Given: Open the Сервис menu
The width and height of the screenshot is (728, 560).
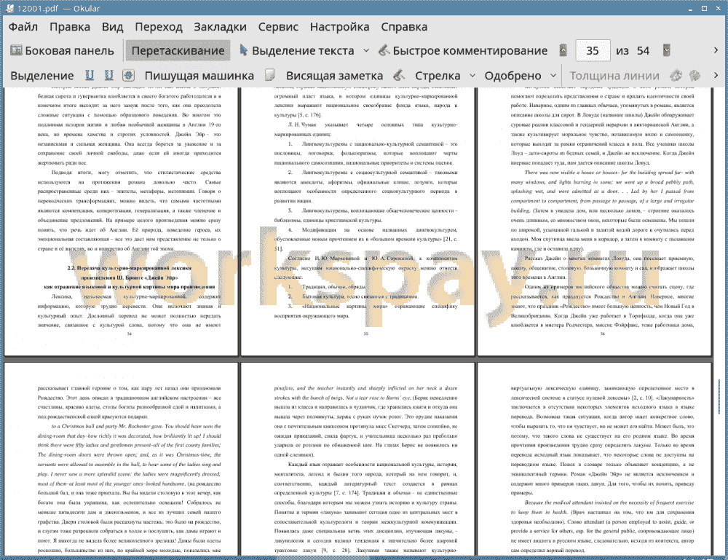Looking at the screenshot, I should (278, 27).
